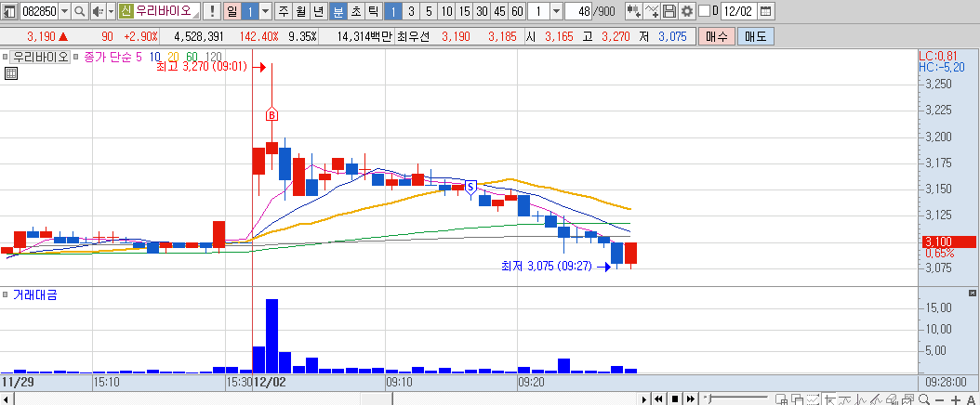Switch to 월 monthly chart

[301, 11]
